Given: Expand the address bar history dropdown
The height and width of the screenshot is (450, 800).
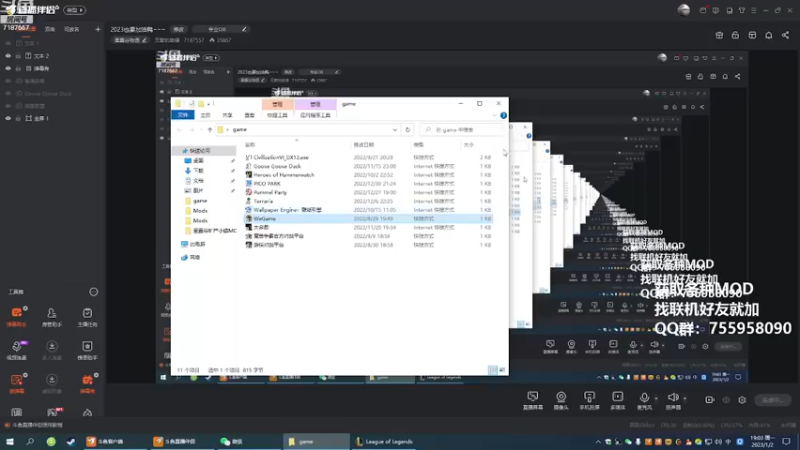Looking at the screenshot, I should point(394,130).
